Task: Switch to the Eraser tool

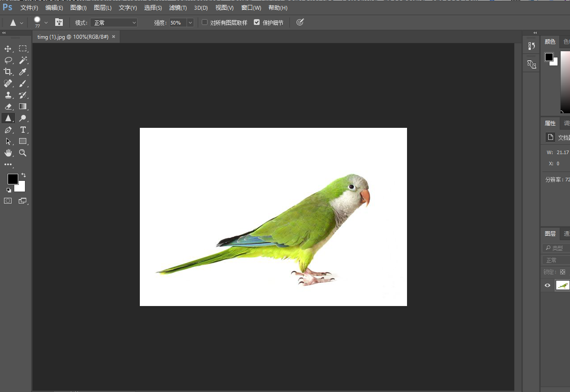Action: pyautogui.click(x=8, y=106)
